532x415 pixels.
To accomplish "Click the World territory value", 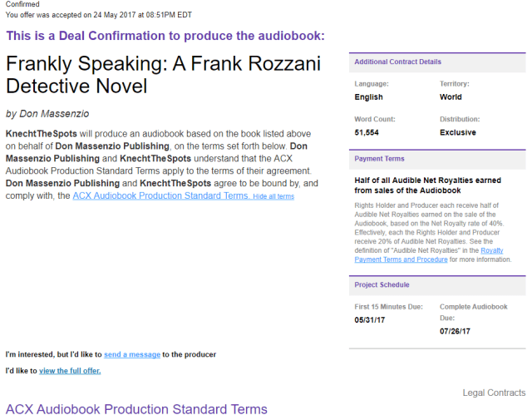I will click(x=451, y=97).
